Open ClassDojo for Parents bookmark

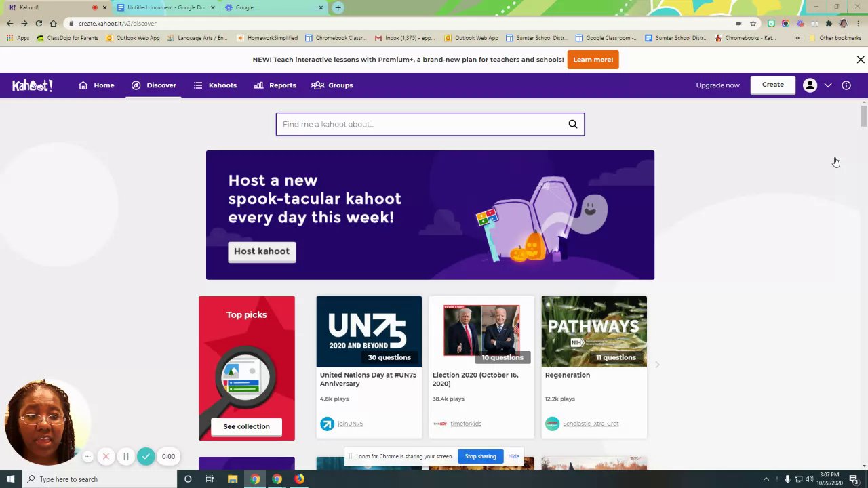pyautogui.click(x=68, y=38)
